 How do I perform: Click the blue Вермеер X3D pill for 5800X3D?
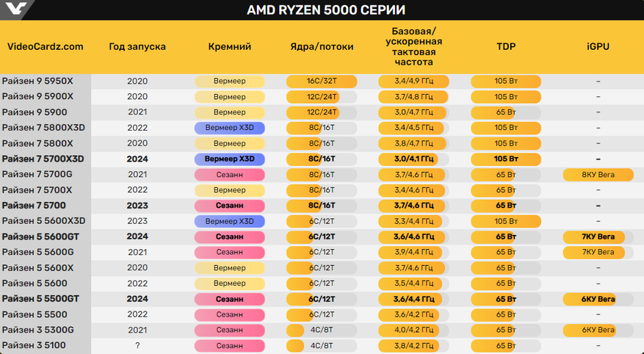coord(229,128)
